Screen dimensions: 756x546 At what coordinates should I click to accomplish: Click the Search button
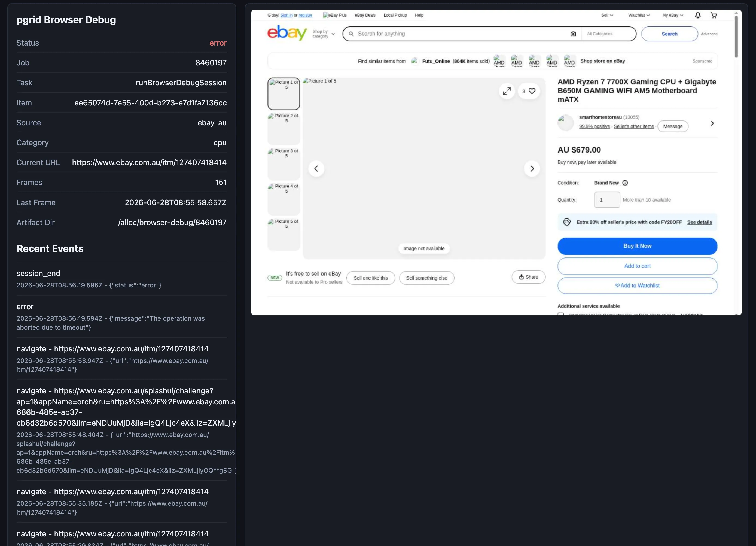[669, 34]
